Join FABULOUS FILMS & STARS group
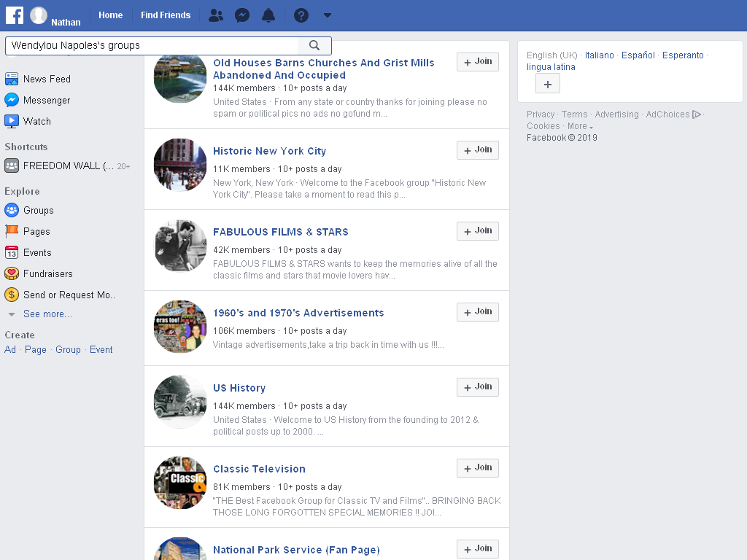This screenshot has width=747, height=560. [x=478, y=231]
